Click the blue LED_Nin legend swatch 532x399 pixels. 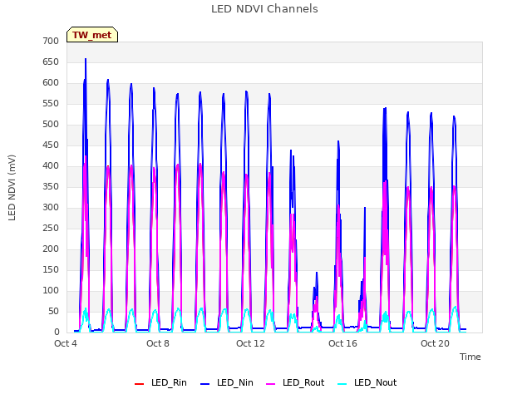[205, 384]
